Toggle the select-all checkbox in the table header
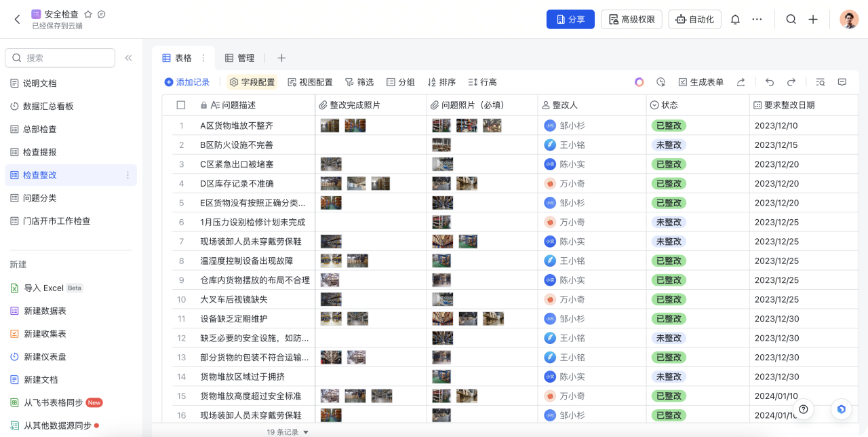The image size is (868, 437). [x=181, y=105]
